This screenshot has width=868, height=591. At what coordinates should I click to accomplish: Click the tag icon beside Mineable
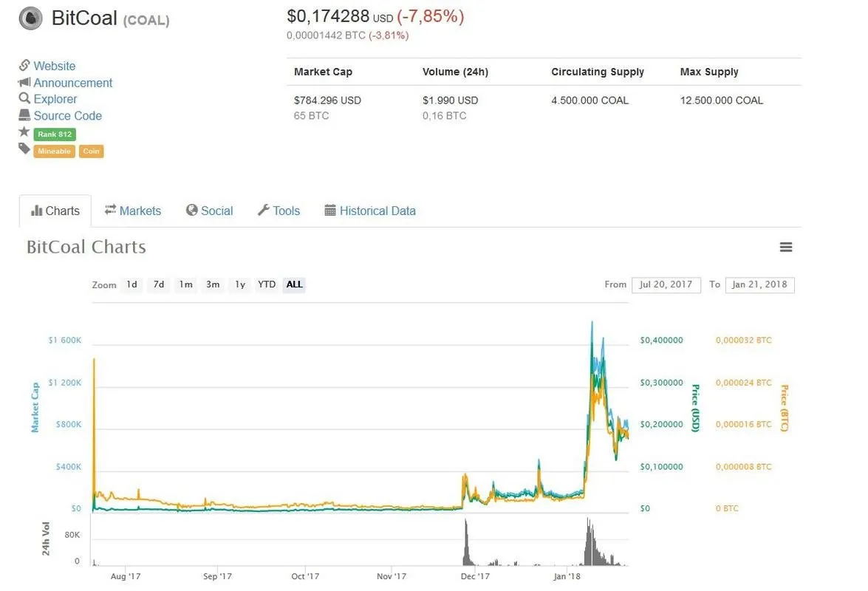tap(24, 148)
